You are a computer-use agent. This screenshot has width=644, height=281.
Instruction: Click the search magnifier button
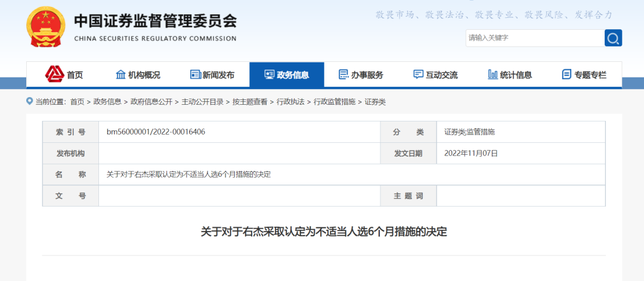coord(613,38)
